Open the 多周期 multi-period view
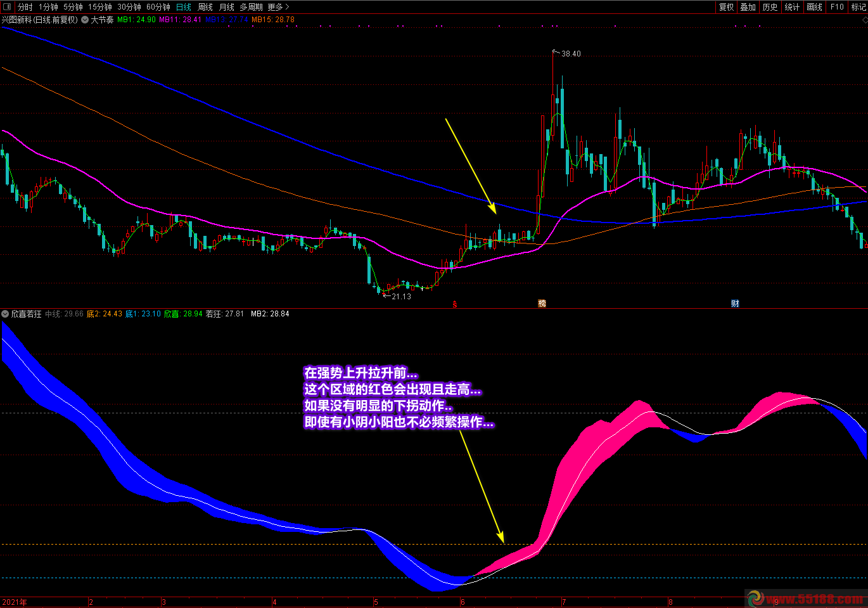Image resolution: width=868 pixels, height=608 pixels. (251, 7)
